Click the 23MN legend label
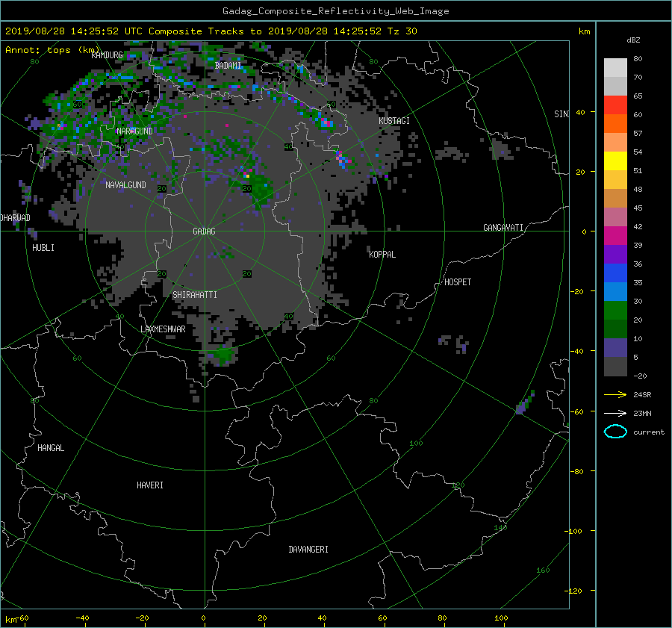Viewport: 672px width, 628px height. point(642,413)
